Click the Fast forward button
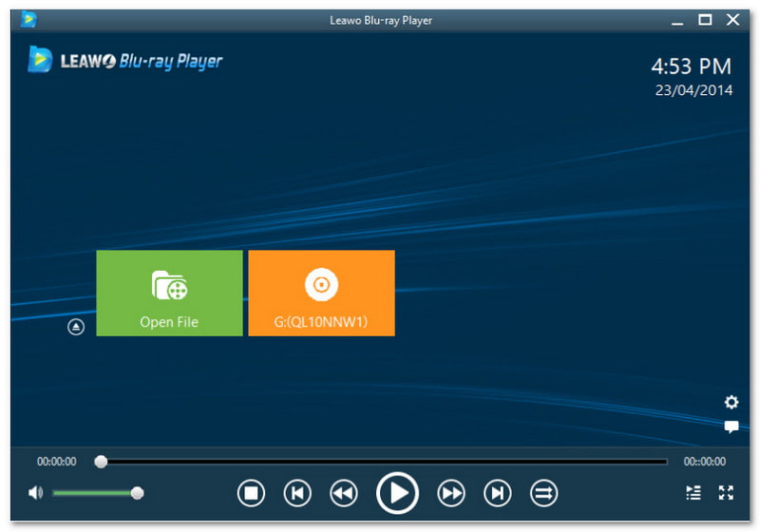Screen dimensions: 760x532 pyautogui.click(x=450, y=493)
